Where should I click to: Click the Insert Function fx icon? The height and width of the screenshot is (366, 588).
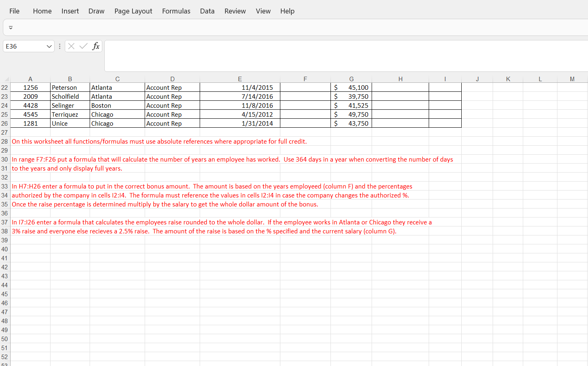coord(96,46)
